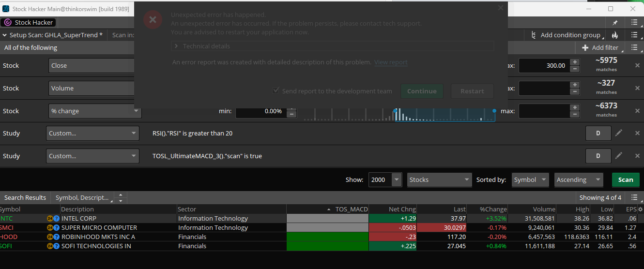Open the % change filter type dropdown

pyautogui.click(x=136, y=111)
